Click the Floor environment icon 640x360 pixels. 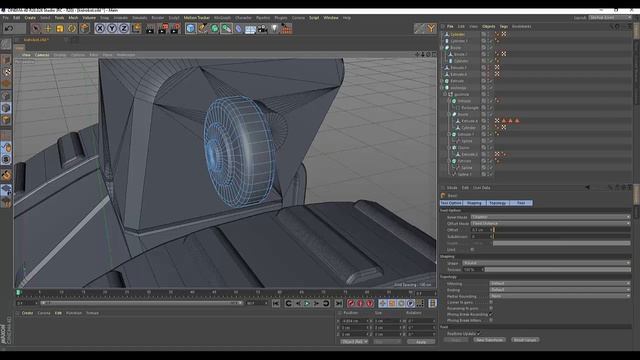tap(250, 29)
